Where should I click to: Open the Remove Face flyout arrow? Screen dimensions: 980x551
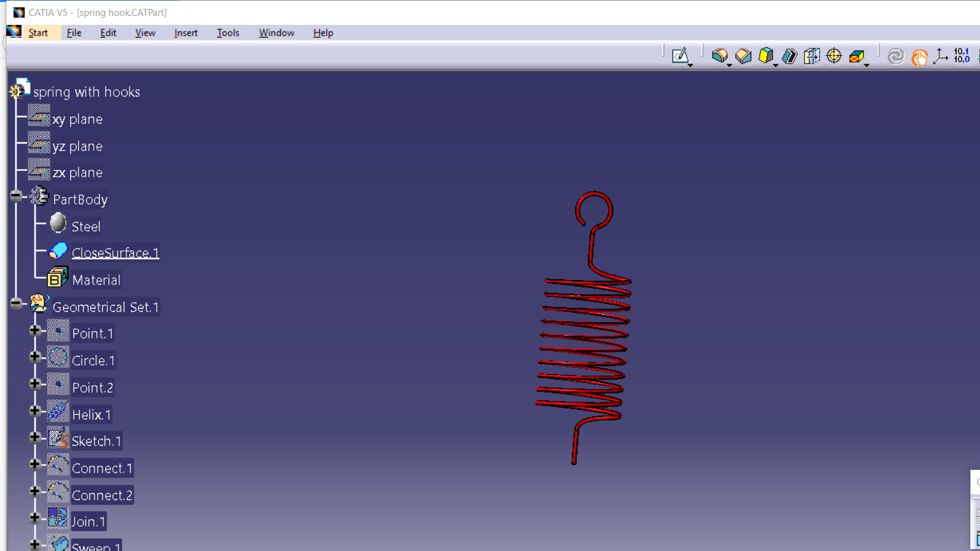point(866,65)
